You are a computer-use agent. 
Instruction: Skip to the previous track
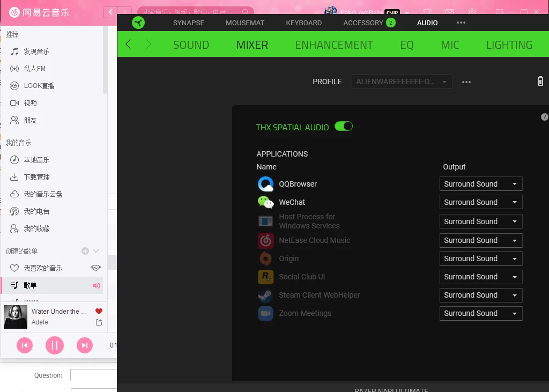[25, 345]
